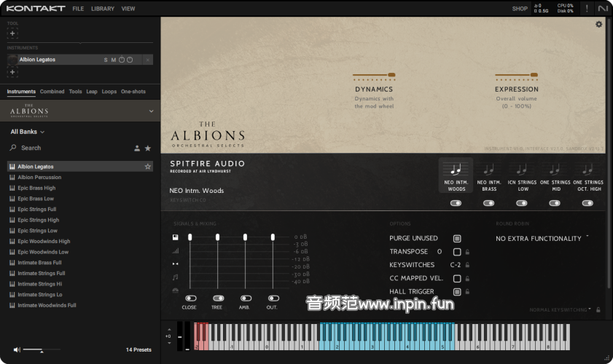Viewport: 613px width, 364px height.
Task: Decrease keyboard octave shift down arrow
Action: [169, 343]
